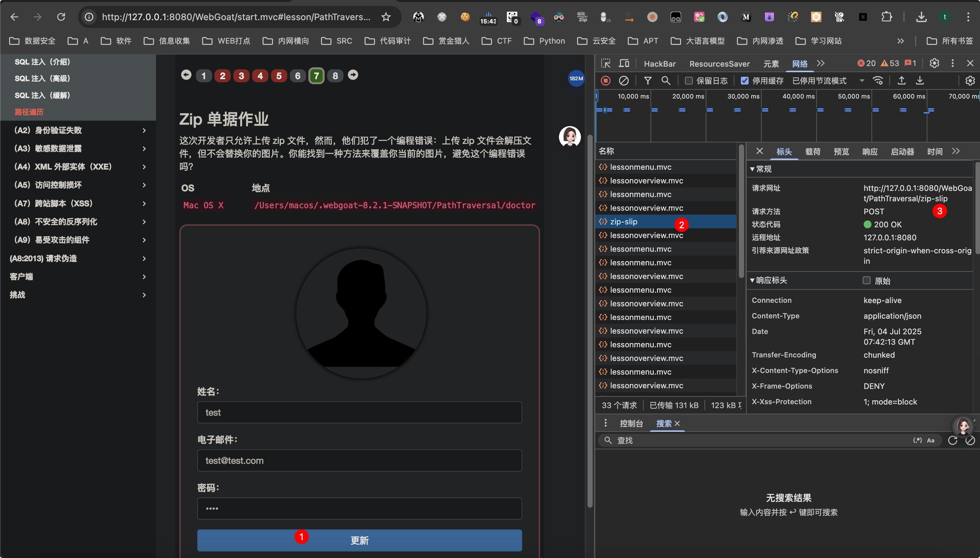Switch to the 响应 tab

click(870, 152)
